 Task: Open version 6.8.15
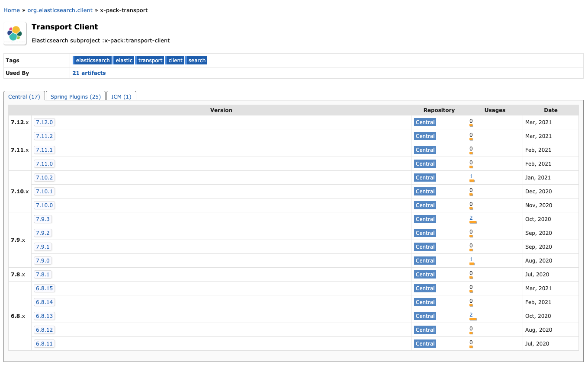(x=44, y=288)
